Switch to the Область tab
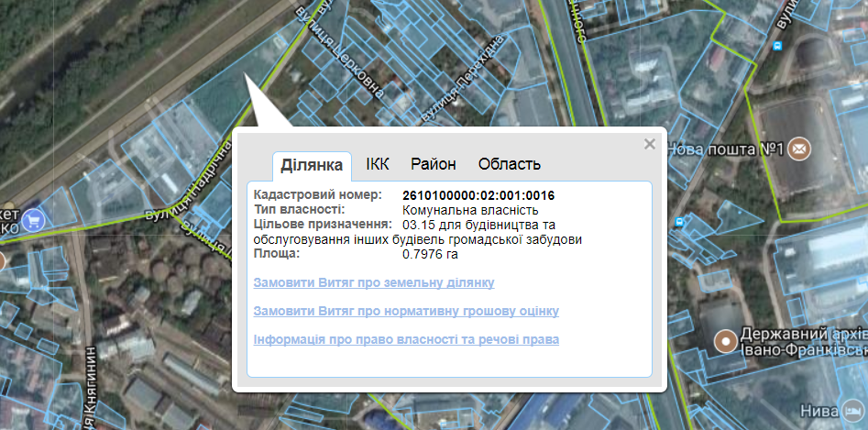 click(x=510, y=164)
